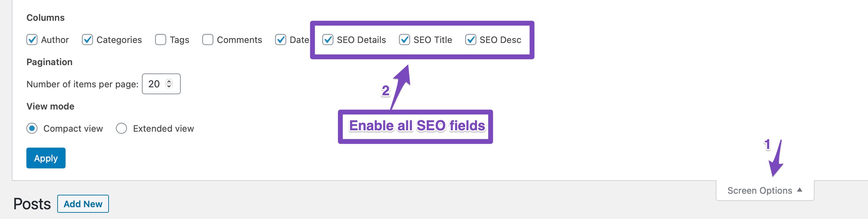The height and width of the screenshot is (219, 868).
Task: Click the Author label text
Action: (x=55, y=40)
